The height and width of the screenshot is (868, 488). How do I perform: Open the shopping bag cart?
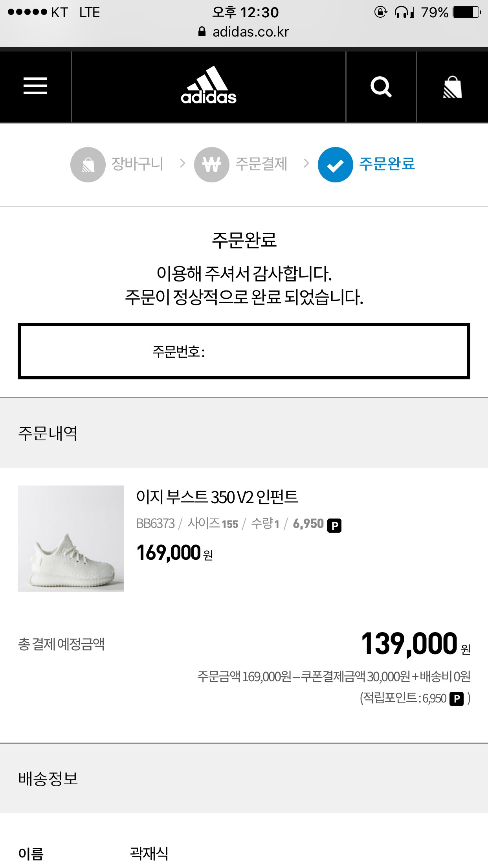click(x=452, y=87)
